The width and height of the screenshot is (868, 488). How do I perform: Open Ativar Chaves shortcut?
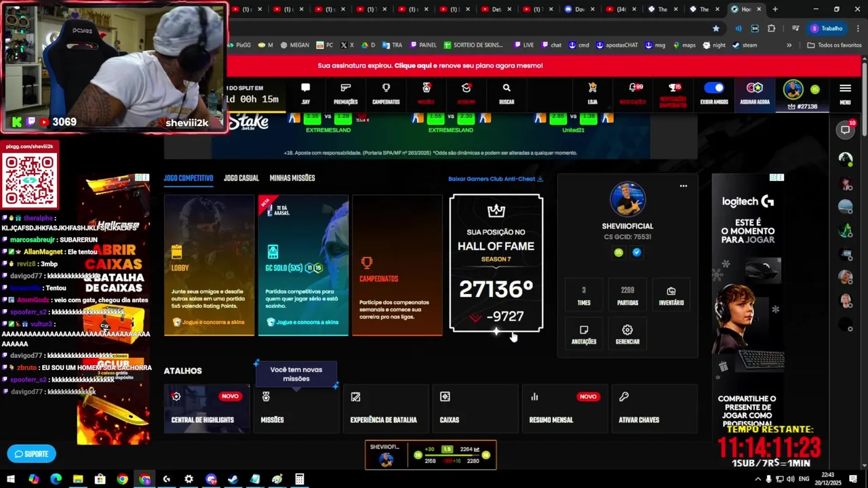coord(654,409)
